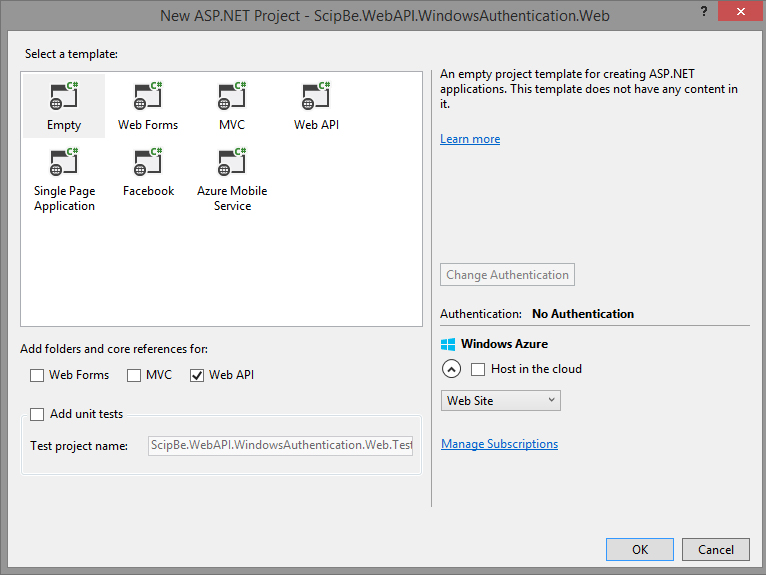Choose the Single Page Application template

(64, 180)
